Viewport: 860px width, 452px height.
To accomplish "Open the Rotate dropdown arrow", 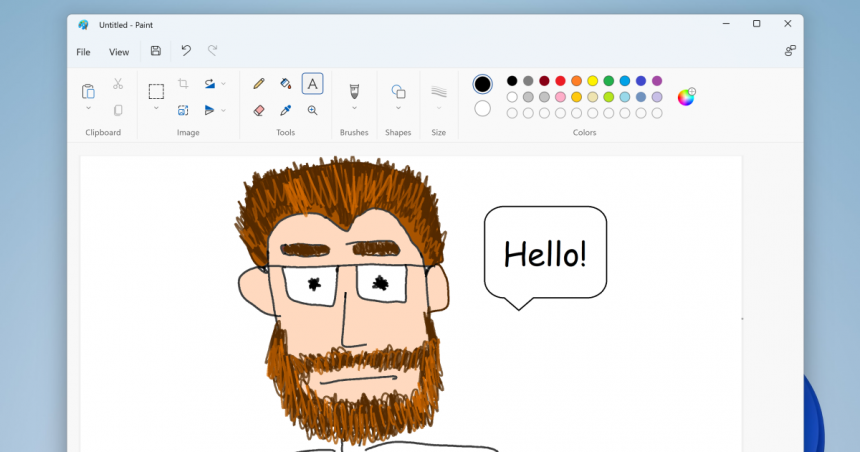I will click(x=223, y=83).
